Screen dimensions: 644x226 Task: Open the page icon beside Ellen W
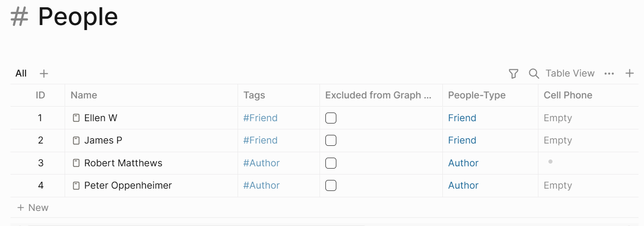coord(76,118)
